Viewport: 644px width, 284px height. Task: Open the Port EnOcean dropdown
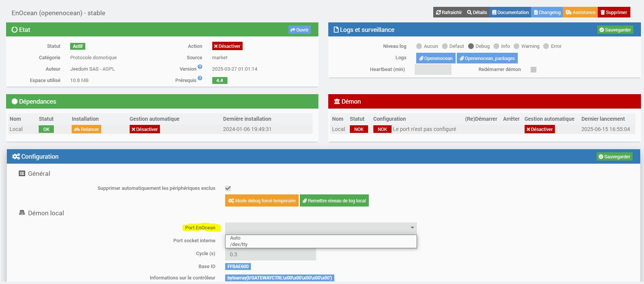pyautogui.click(x=321, y=228)
